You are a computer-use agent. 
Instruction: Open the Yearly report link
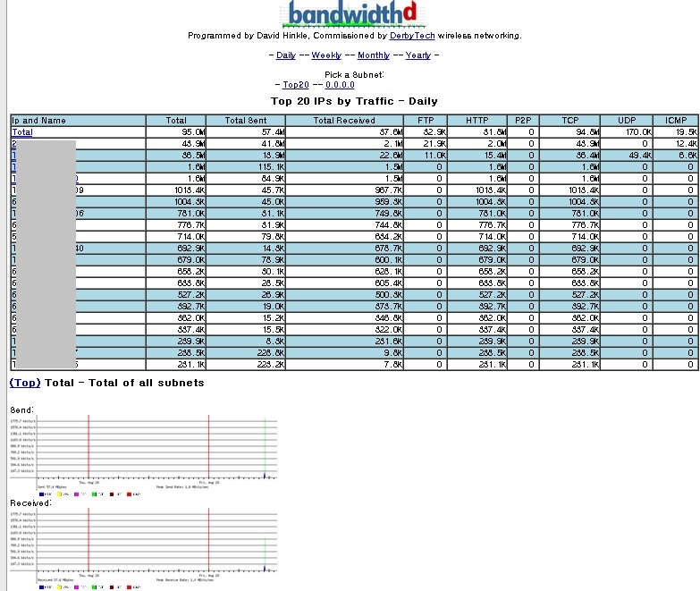point(417,55)
